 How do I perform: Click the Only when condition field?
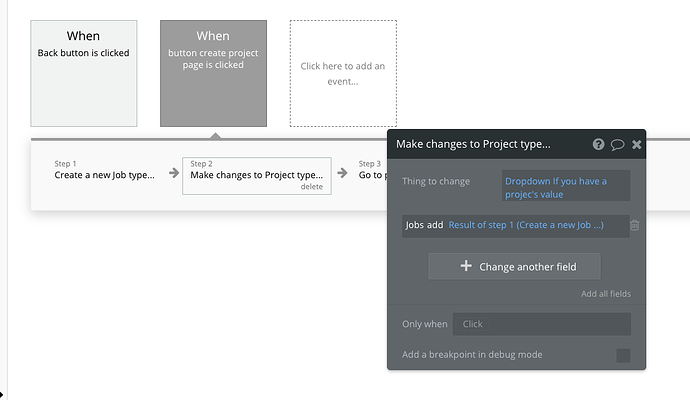[x=541, y=324]
